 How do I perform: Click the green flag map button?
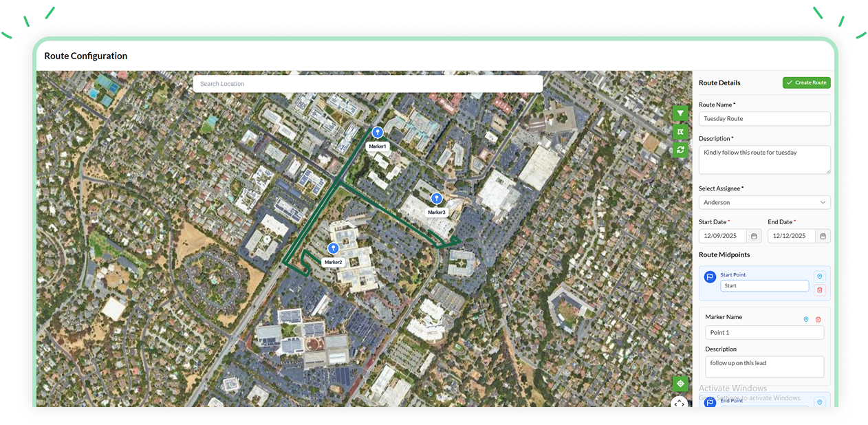[x=680, y=131]
